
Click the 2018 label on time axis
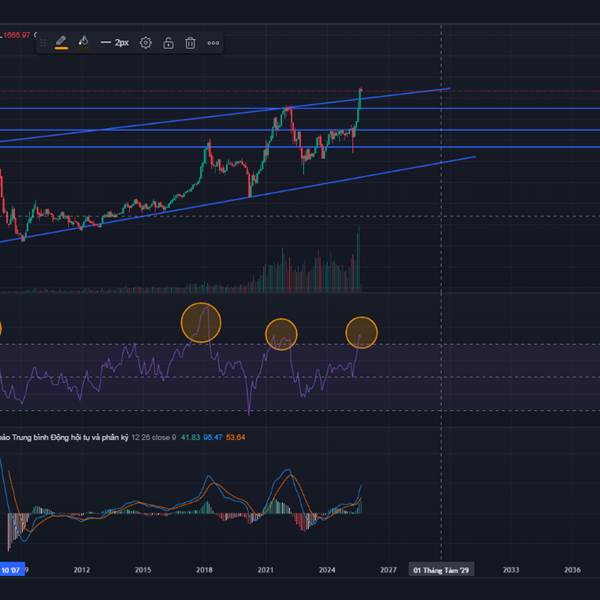[x=204, y=570]
